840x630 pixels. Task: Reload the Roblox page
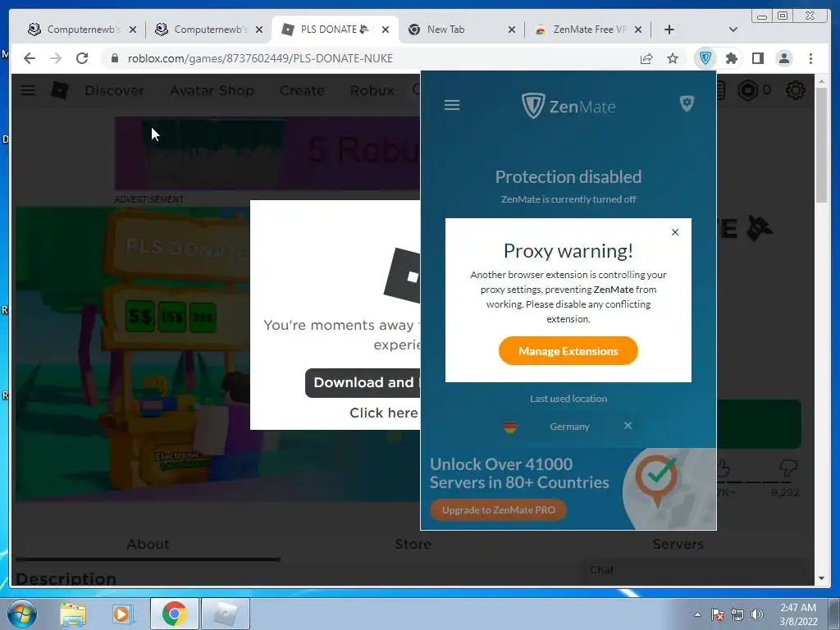point(82,58)
